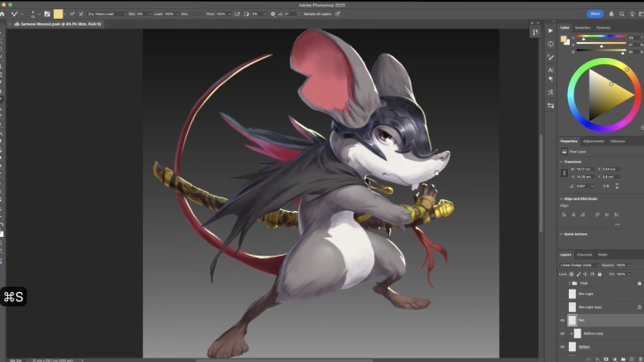Open the search magnifier icon
644x362 pixels.
[622, 14]
